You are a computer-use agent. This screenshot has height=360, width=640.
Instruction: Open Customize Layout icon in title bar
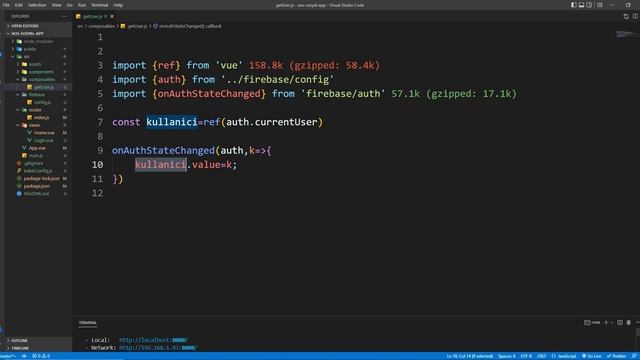click(x=600, y=5)
